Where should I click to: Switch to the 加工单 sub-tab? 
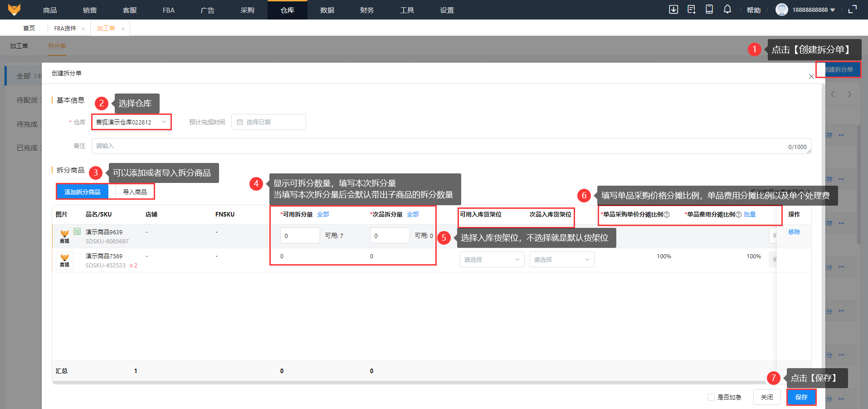coord(19,46)
